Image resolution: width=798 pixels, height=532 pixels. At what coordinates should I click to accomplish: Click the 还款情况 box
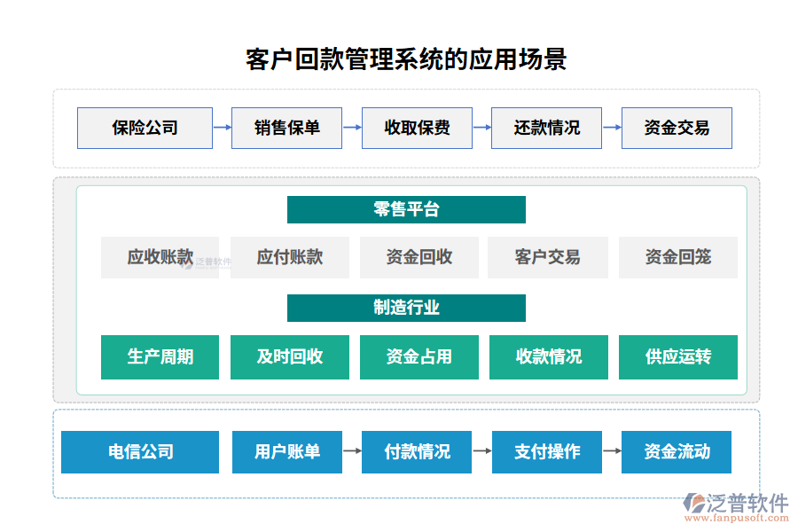pyautogui.click(x=546, y=128)
